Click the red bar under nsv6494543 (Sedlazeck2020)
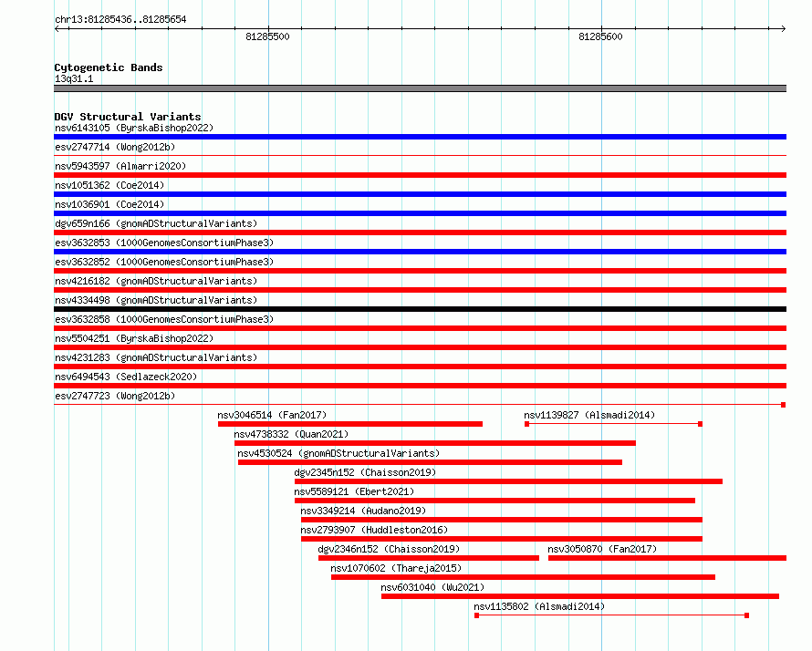Viewport: 812px width, 651px height. [x=420, y=386]
